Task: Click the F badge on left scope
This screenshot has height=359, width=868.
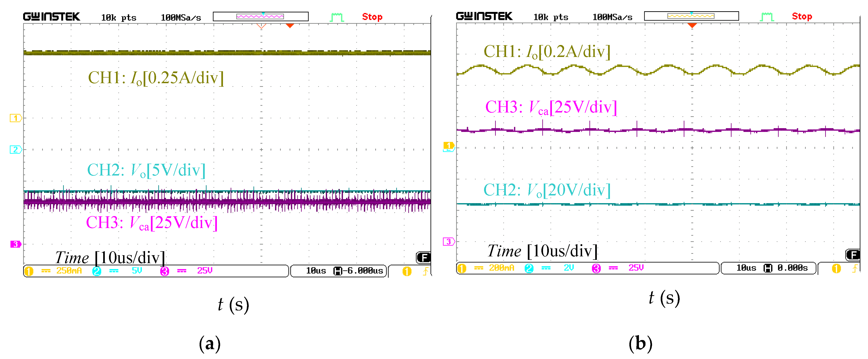Action: 423,258
